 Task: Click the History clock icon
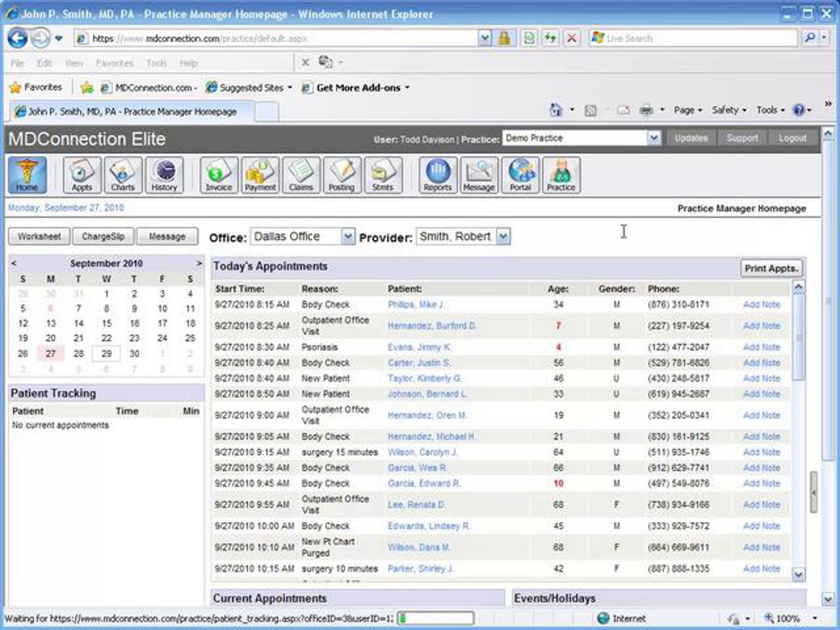164,175
